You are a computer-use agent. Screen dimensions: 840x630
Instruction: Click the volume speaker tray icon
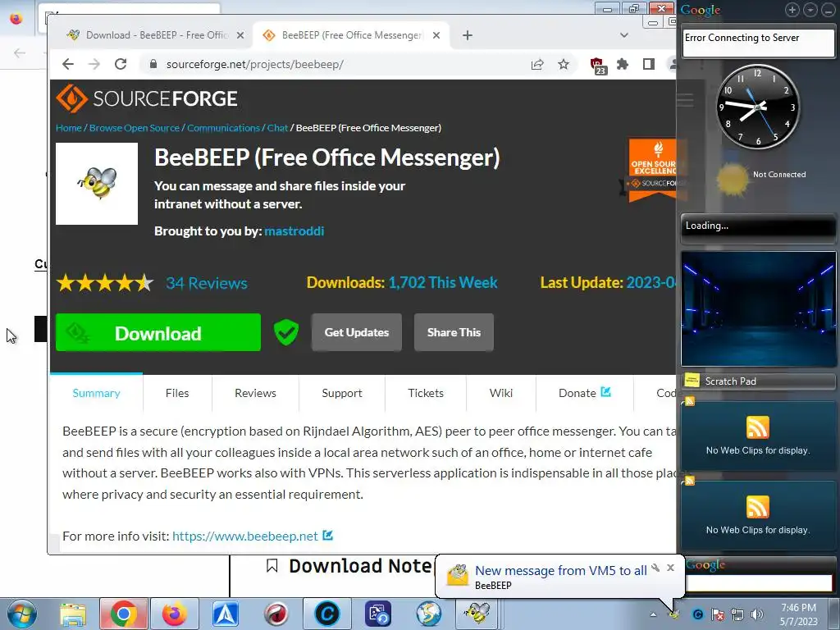pyautogui.click(x=757, y=614)
